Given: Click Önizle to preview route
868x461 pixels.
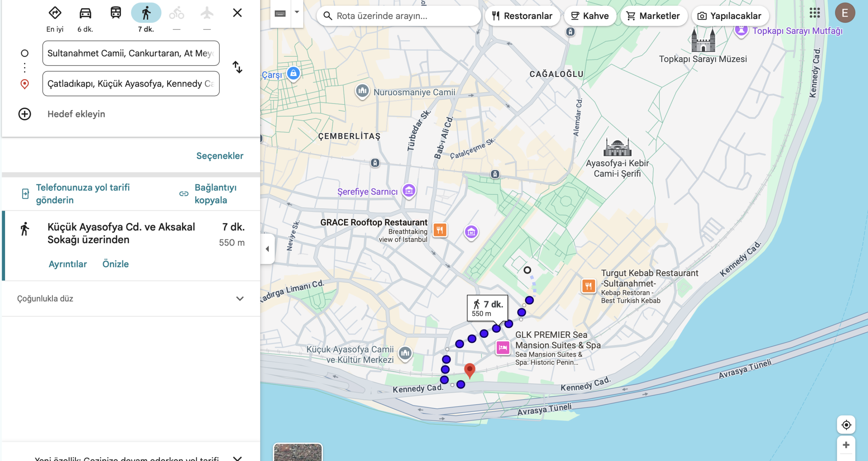Looking at the screenshot, I should point(116,264).
